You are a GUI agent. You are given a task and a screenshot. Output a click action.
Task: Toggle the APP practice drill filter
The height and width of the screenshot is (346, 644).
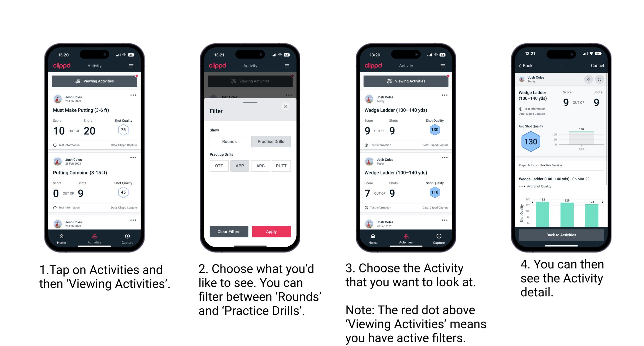tap(240, 165)
